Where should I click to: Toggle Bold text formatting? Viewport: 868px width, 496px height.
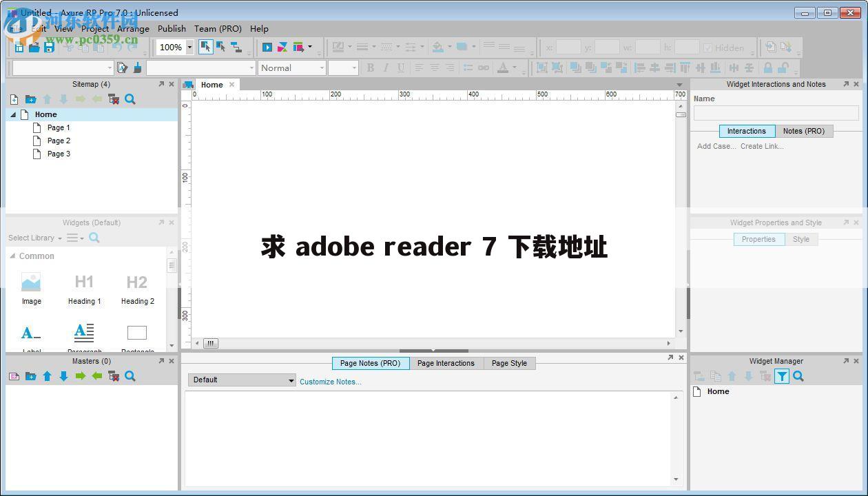[370, 68]
